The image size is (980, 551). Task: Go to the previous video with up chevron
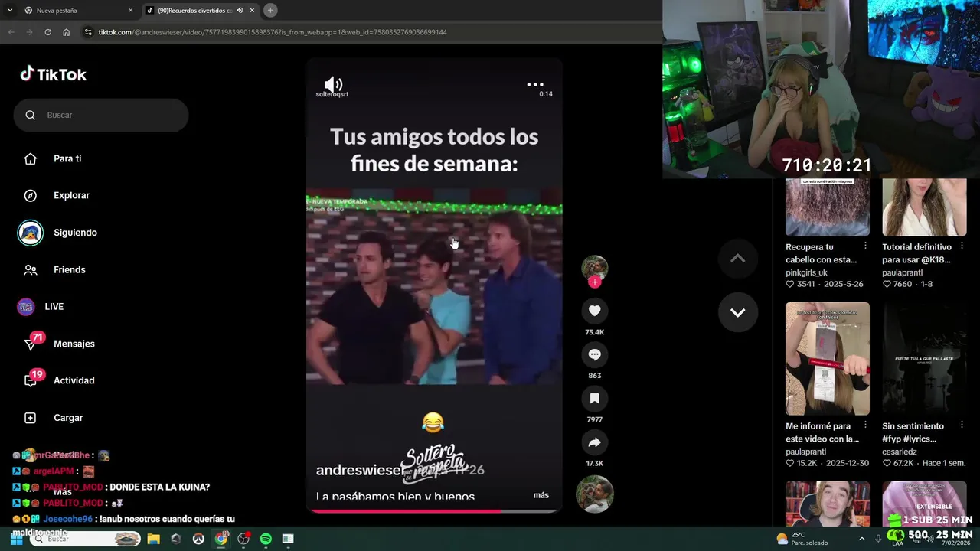tap(737, 259)
